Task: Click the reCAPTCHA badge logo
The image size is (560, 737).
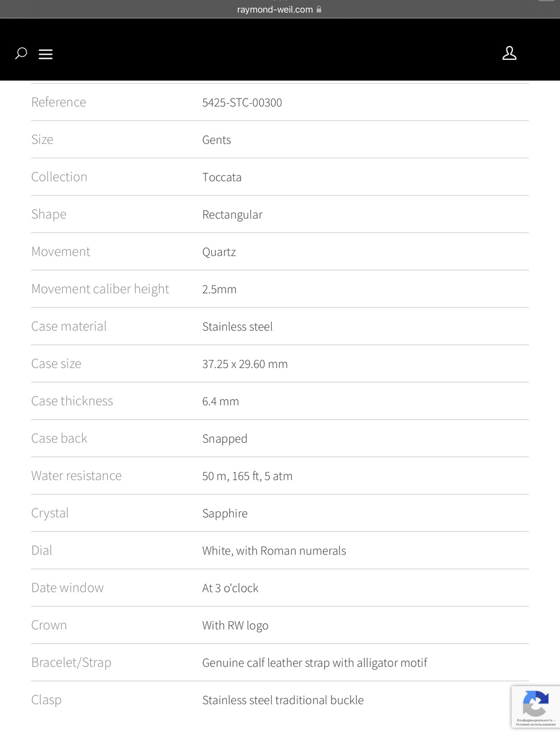Action: (x=535, y=703)
